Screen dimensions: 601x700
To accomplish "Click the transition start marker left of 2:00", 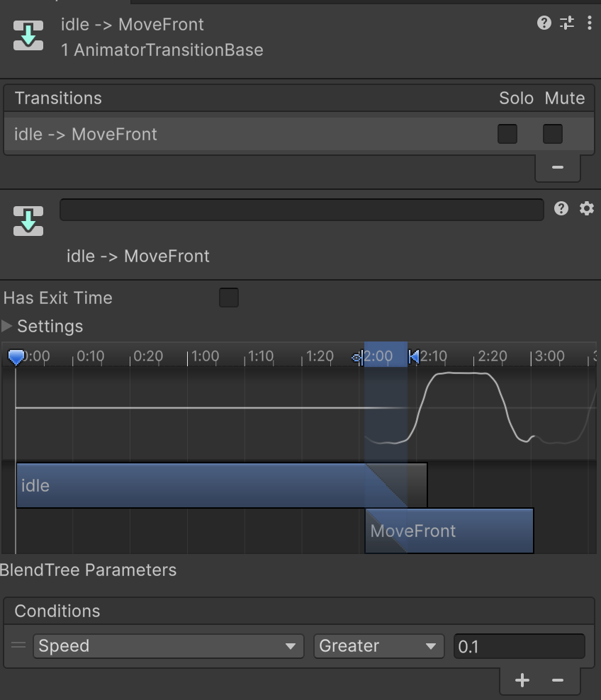I will (357, 357).
